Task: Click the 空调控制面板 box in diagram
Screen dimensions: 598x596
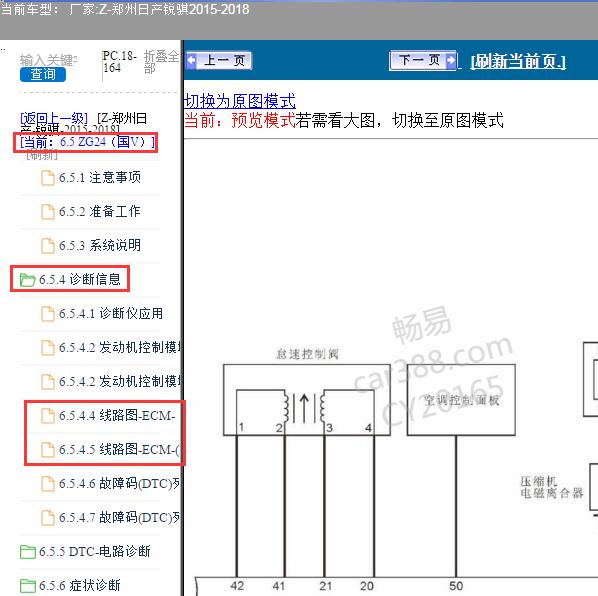Action: pyautogui.click(x=461, y=400)
